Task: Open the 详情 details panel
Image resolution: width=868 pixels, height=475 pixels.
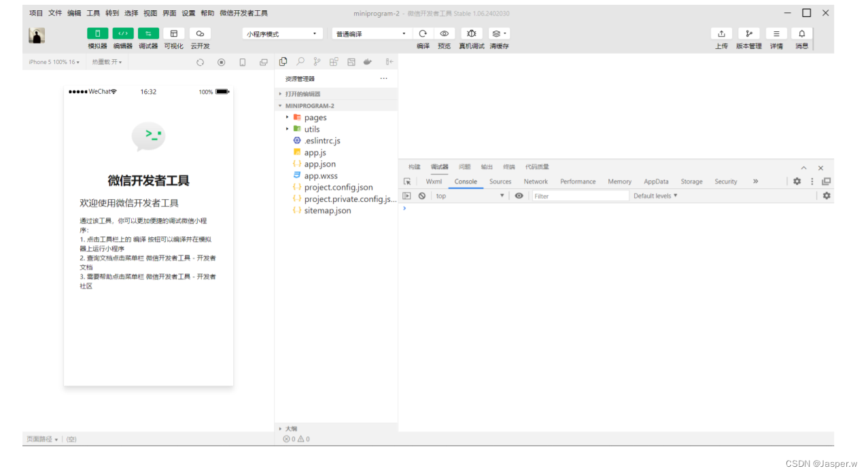Action: pos(776,33)
